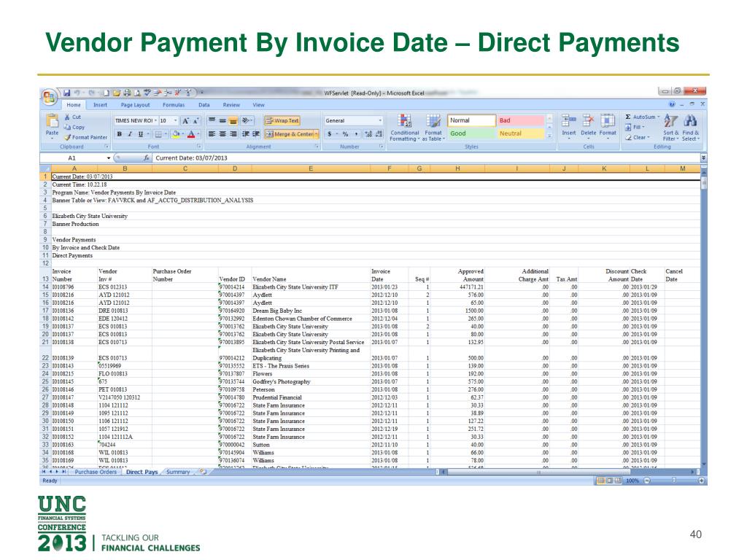
Task: Open the Page Layout ribbon tab
Action: coord(135,105)
